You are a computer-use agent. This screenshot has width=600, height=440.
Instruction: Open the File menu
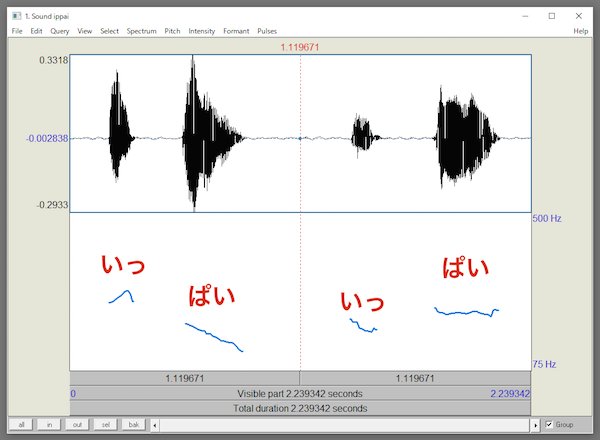[x=17, y=31]
